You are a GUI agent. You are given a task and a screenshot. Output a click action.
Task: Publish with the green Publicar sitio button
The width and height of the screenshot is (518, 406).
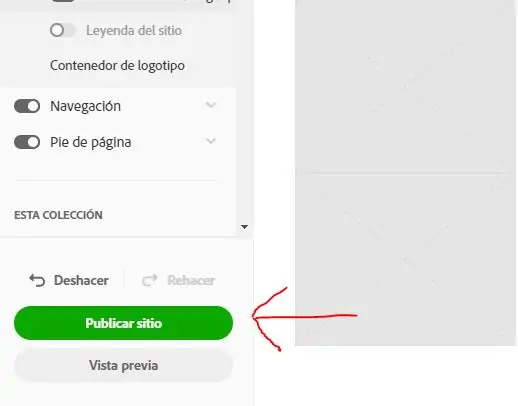point(123,323)
